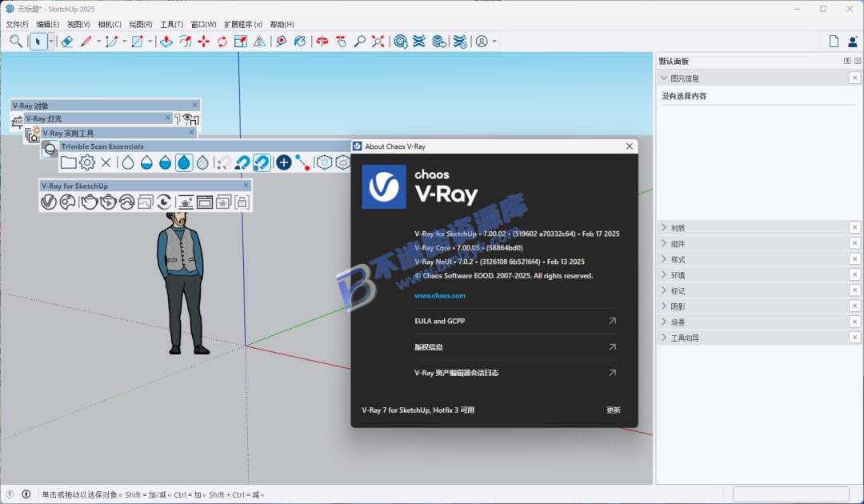Screen dimensions: 864x504
Task: Select the Pan hand tool
Action: coord(341,42)
